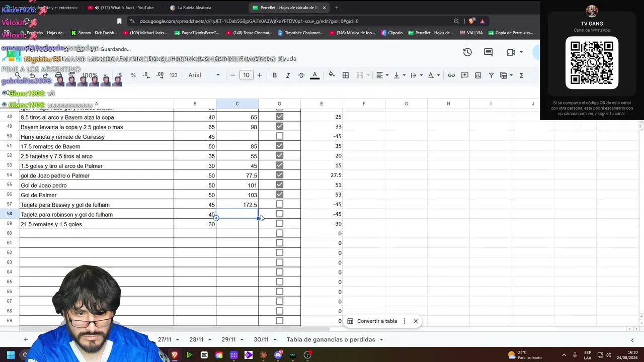Open Clipealo bookmark
The width and height of the screenshot is (644, 362).
click(391, 33)
